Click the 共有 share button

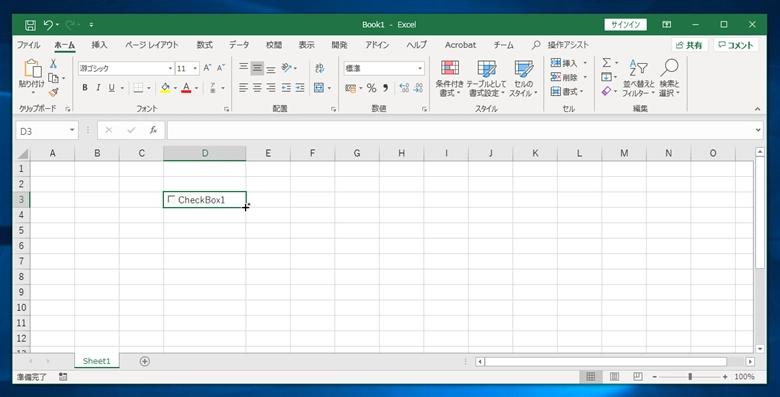pos(689,45)
